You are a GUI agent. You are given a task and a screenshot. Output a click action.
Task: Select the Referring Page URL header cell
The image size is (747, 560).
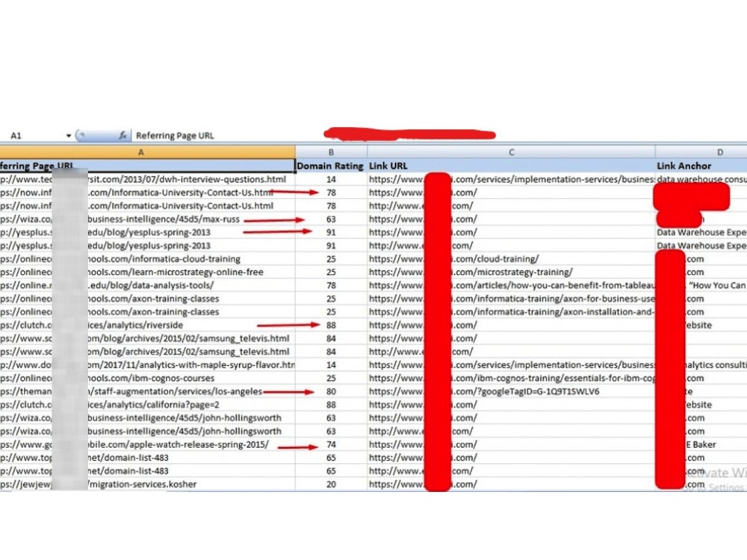[147, 166]
